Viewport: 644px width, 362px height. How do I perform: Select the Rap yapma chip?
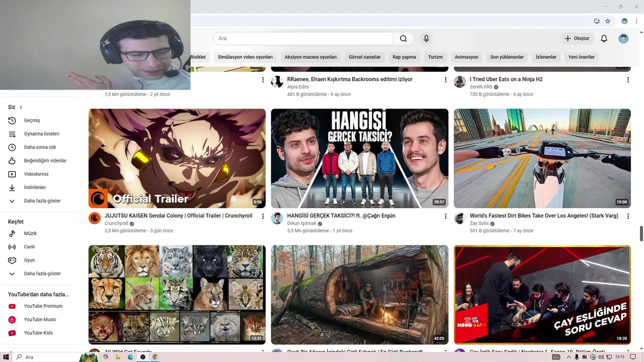click(404, 57)
